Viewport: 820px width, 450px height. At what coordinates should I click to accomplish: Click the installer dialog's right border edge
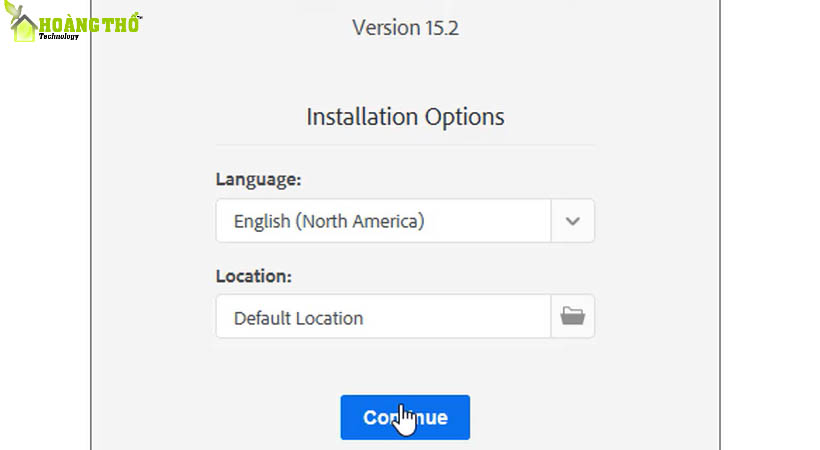(719, 250)
